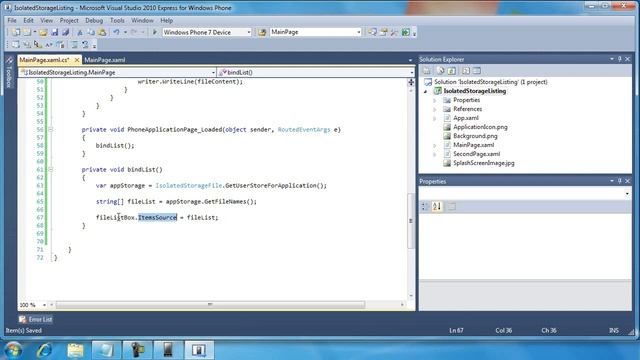Viewport: 640px width, 360px height.
Task: Select App.xaml in Solution Explorer
Action: pyautogui.click(x=466, y=118)
